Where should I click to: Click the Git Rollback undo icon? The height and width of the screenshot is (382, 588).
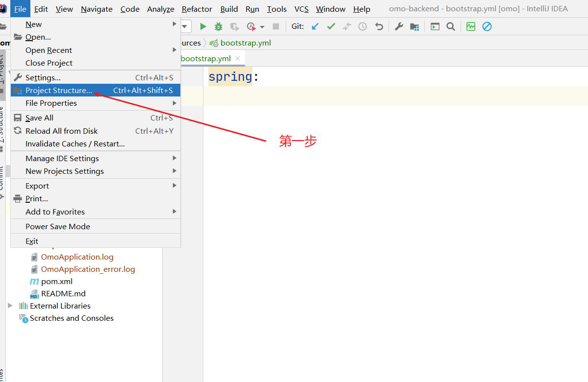(x=379, y=26)
